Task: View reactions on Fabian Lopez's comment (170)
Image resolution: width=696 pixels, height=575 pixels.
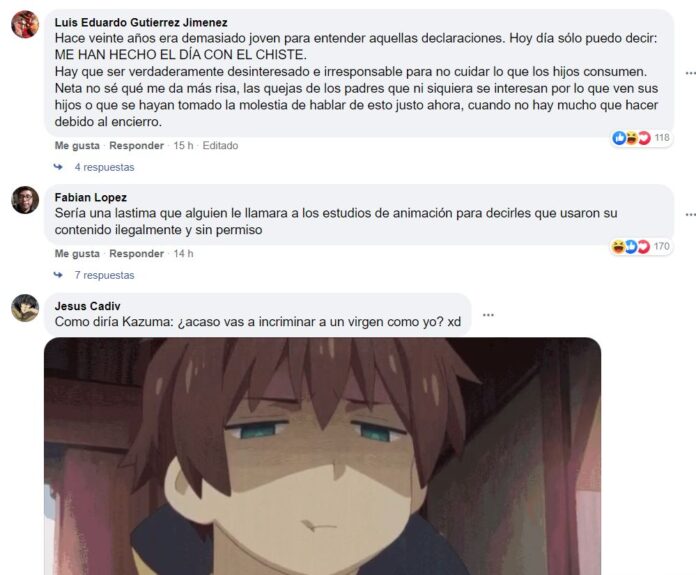Action: (641, 246)
